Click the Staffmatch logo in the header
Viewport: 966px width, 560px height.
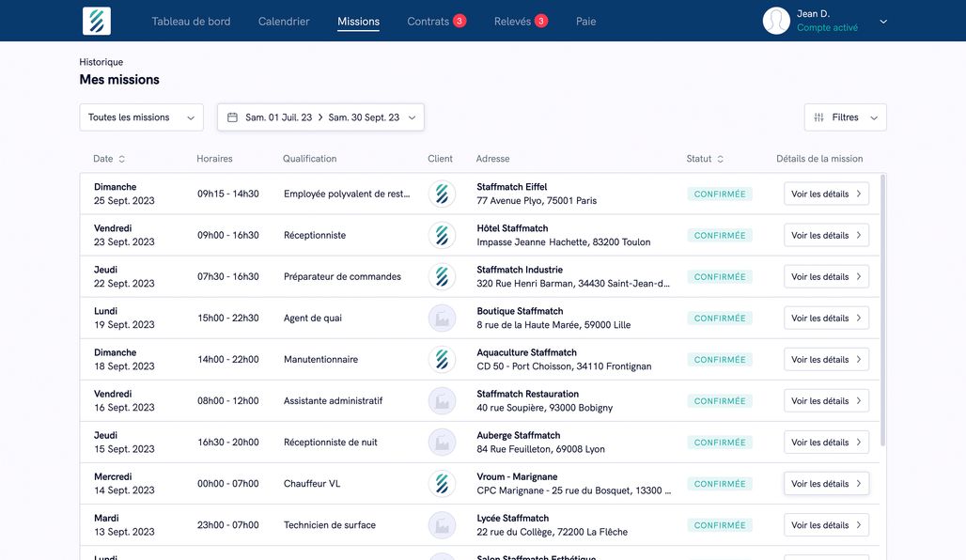tap(96, 21)
